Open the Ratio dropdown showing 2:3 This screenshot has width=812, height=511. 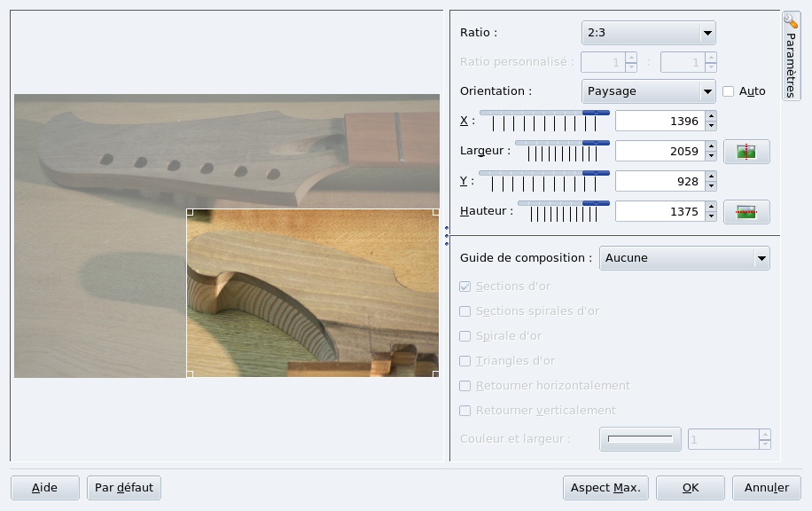pyautogui.click(x=648, y=33)
